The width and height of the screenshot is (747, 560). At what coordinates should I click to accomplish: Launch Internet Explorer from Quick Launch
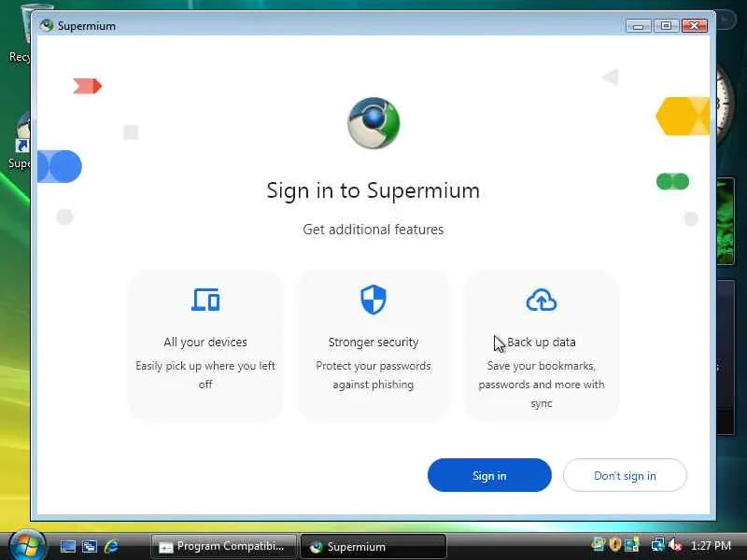click(x=111, y=546)
